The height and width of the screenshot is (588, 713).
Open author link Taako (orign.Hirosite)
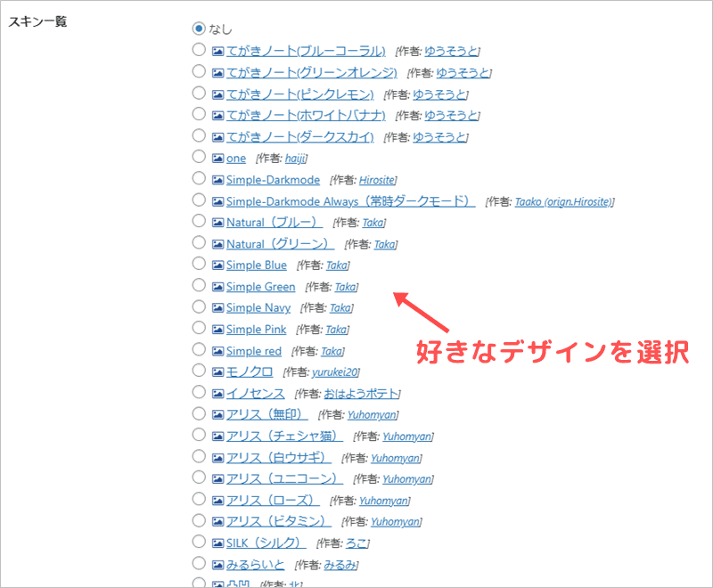(563, 201)
